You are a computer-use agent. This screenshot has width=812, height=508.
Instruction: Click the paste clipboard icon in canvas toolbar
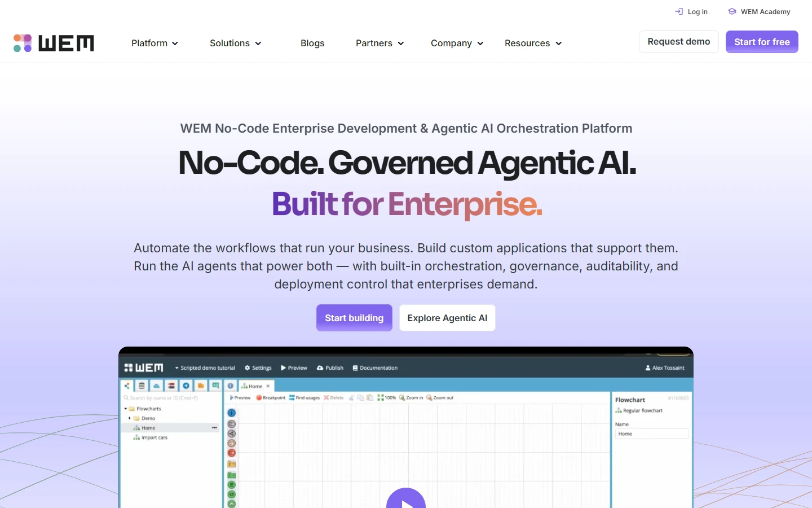pyautogui.click(x=370, y=398)
